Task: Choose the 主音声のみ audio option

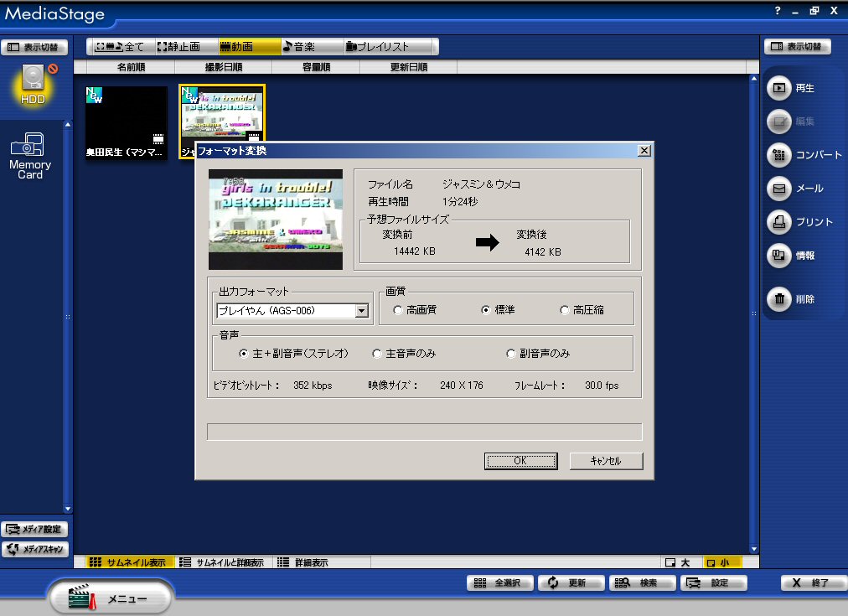Action: click(x=377, y=354)
